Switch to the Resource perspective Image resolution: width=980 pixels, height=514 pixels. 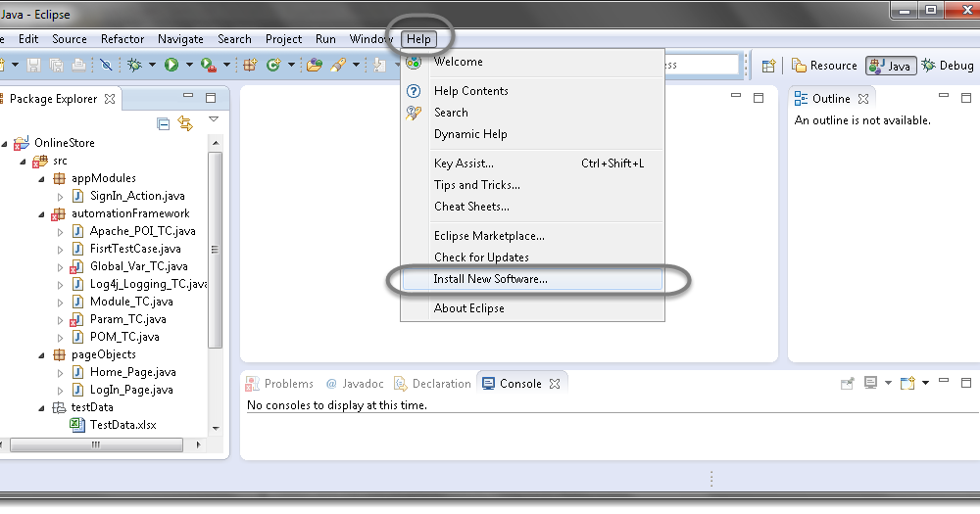[x=824, y=66]
